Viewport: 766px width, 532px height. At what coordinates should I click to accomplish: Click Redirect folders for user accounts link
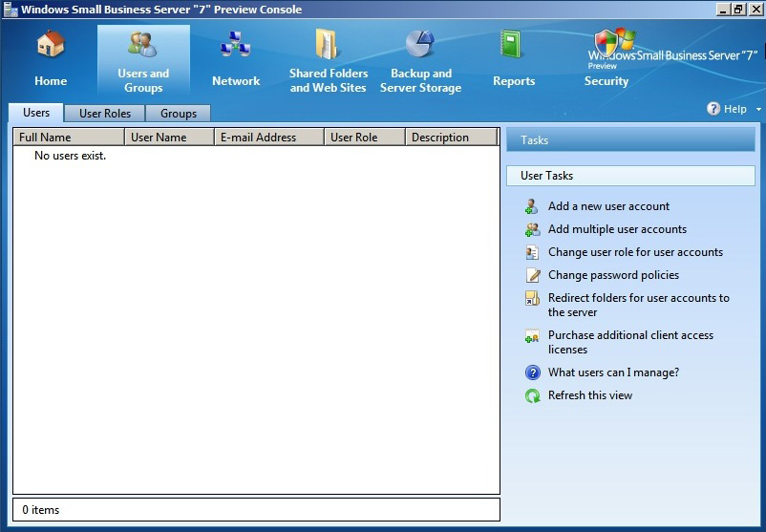639,305
